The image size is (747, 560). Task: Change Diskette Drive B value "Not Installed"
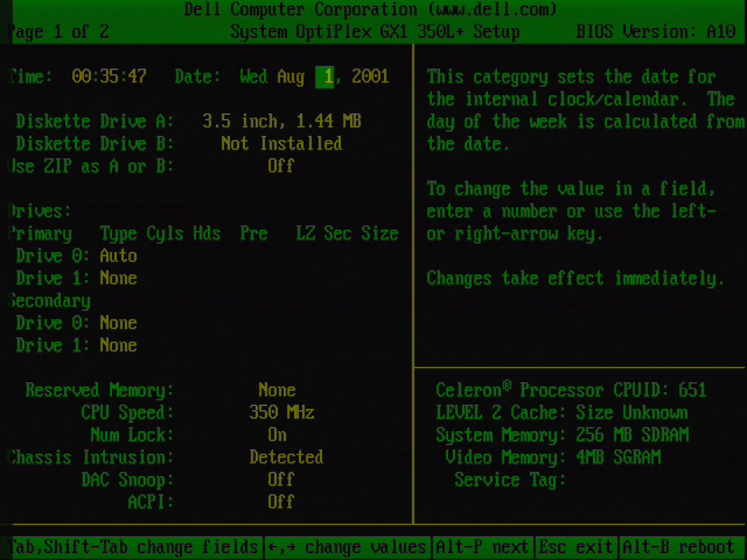click(x=281, y=144)
